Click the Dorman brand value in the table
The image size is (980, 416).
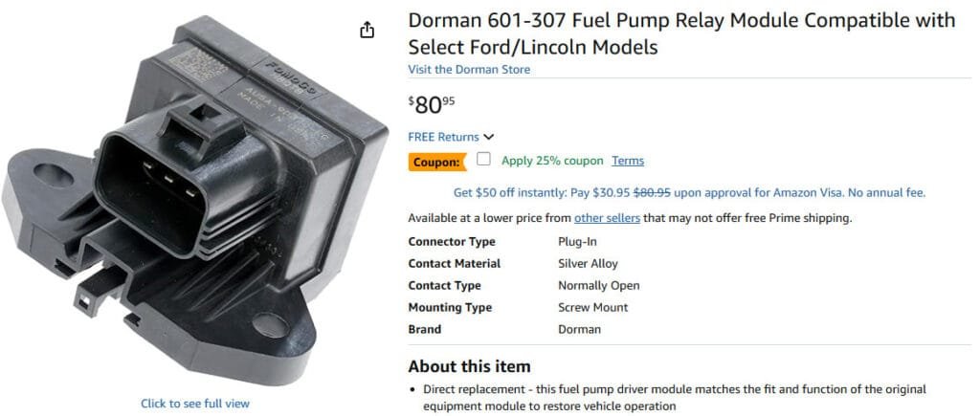pos(579,329)
